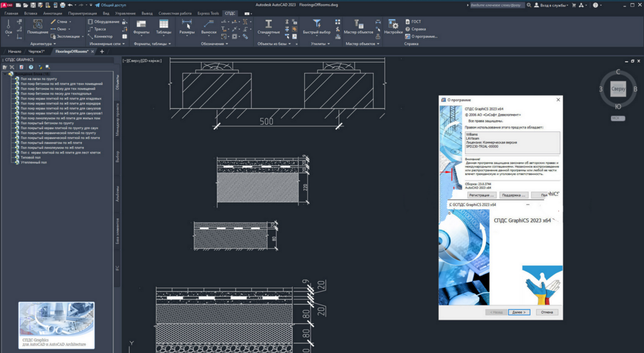Click the МСК coordinate system dropdown under ViewCube
Screen dimensions: 644x353
(x=618, y=119)
